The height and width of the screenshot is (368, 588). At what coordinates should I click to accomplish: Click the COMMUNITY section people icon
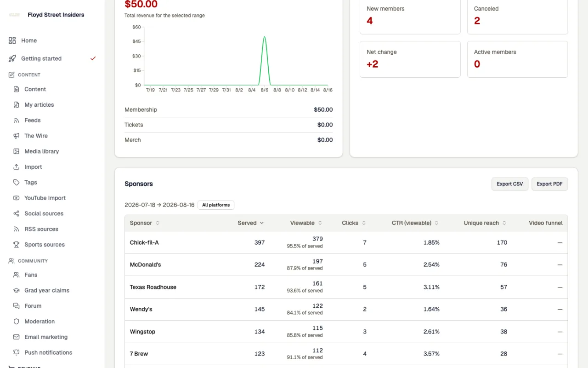click(x=11, y=261)
